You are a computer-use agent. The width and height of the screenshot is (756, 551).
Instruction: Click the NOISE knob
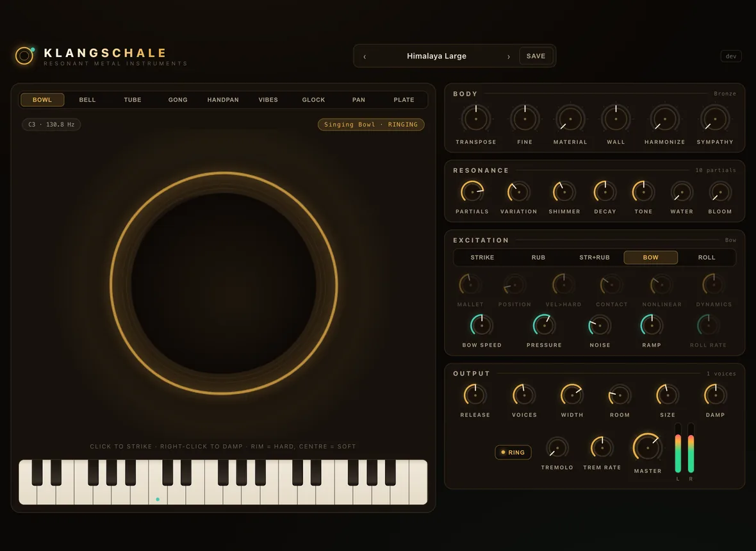599,325
